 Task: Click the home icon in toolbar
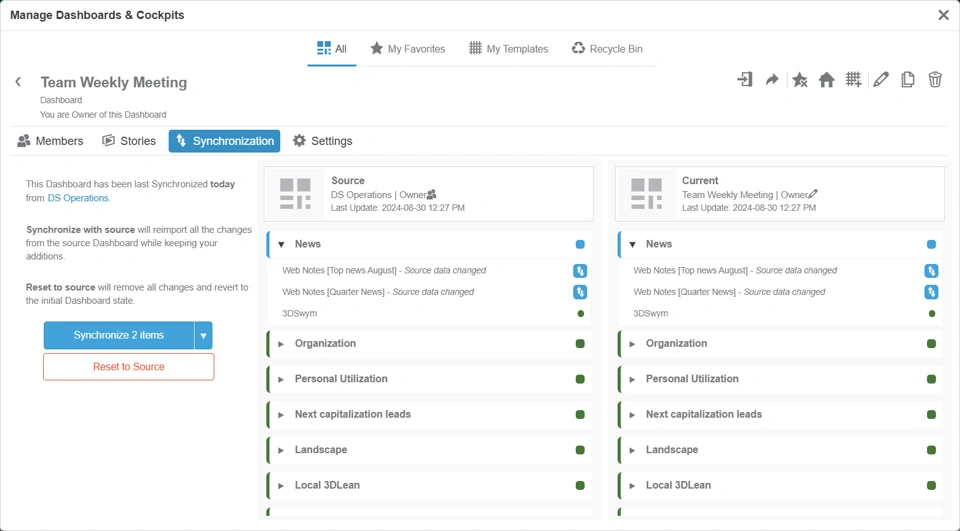826,80
